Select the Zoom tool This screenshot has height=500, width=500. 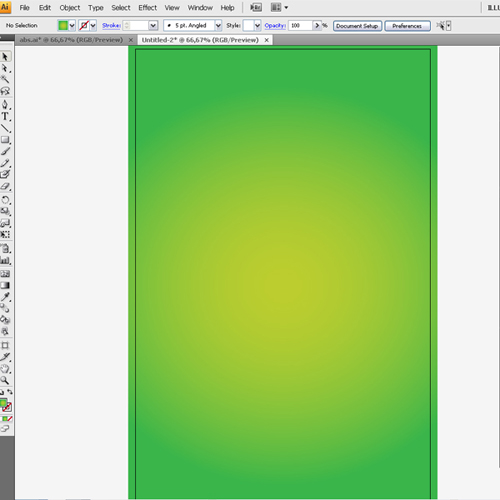[5, 380]
